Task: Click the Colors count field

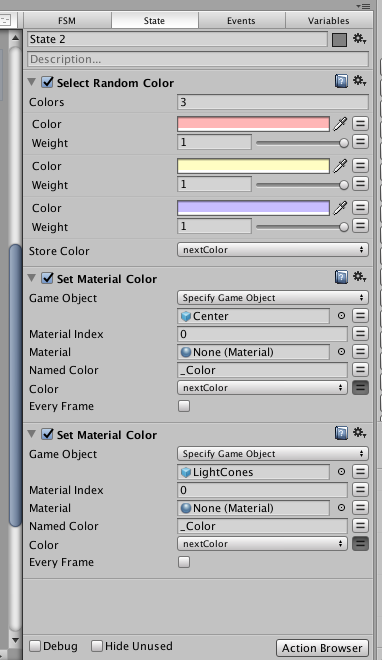Action: point(273,102)
